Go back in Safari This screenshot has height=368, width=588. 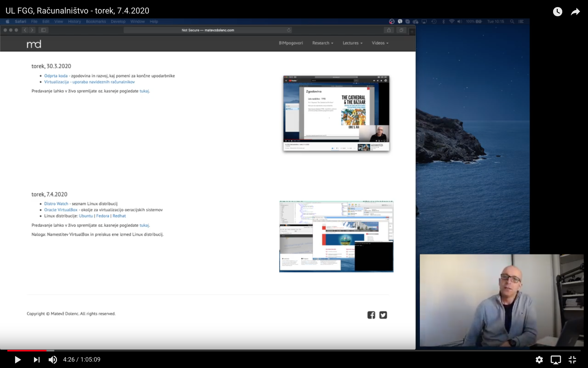[25, 30]
